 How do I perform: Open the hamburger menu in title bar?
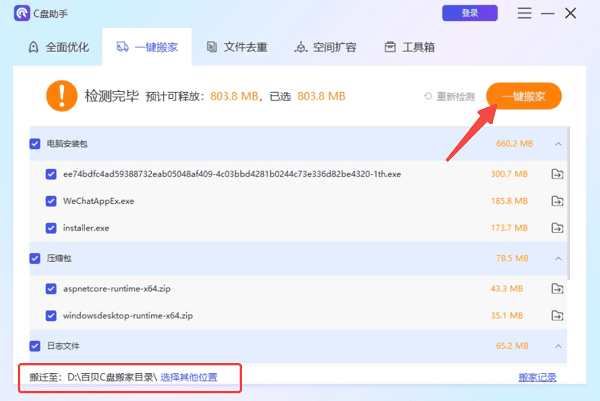coord(525,13)
